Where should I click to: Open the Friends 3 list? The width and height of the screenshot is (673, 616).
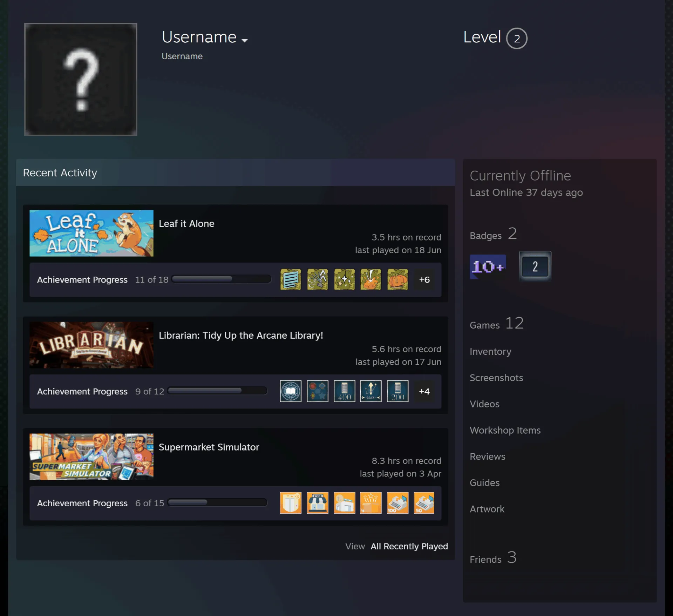point(493,558)
